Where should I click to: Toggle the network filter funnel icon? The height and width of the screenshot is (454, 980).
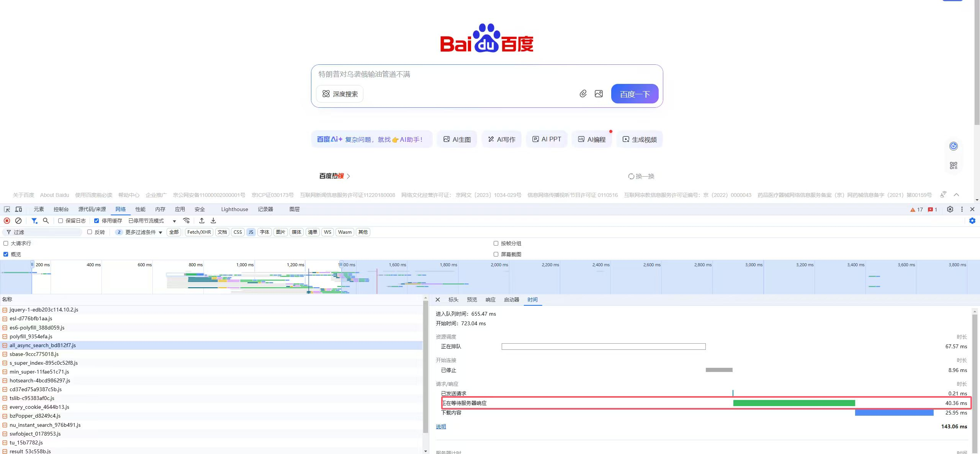pos(34,221)
